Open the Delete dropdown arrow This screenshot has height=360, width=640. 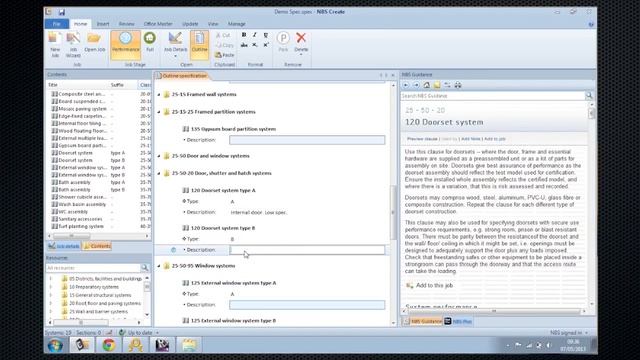click(x=301, y=54)
